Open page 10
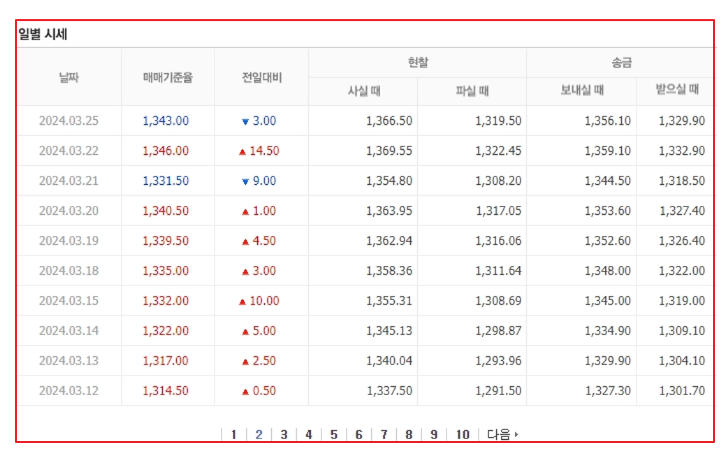The height and width of the screenshot is (451, 723). (x=462, y=434)
